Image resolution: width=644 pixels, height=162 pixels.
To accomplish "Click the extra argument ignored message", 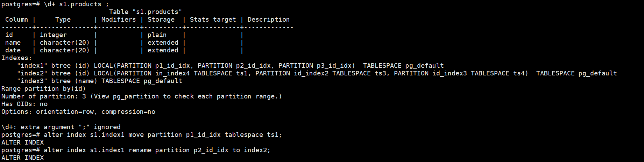I will [61, 127].
